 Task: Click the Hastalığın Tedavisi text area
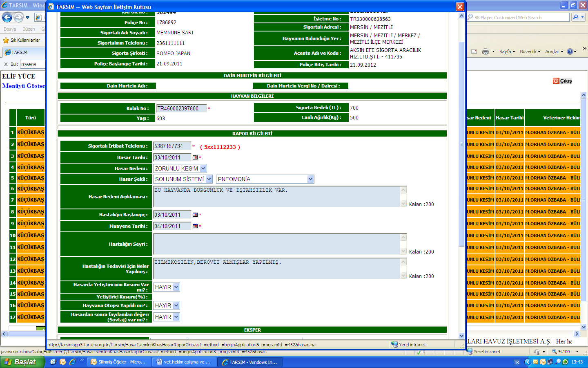[277, 269]
